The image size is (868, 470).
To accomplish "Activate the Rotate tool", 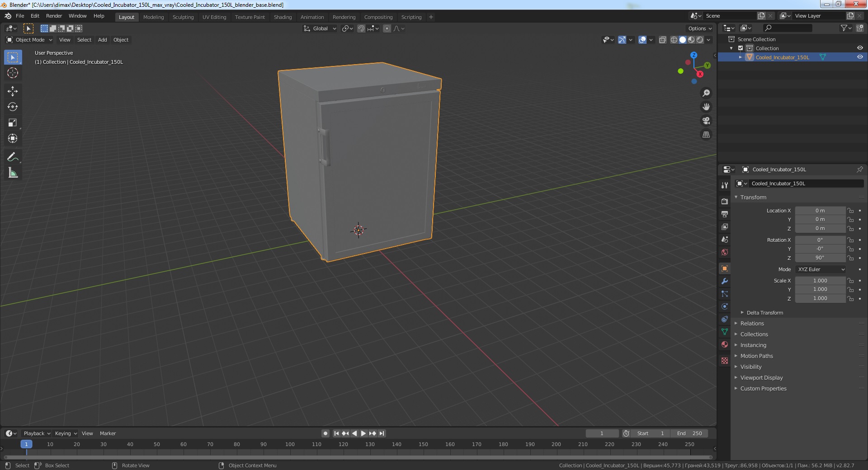I will 13,107.
